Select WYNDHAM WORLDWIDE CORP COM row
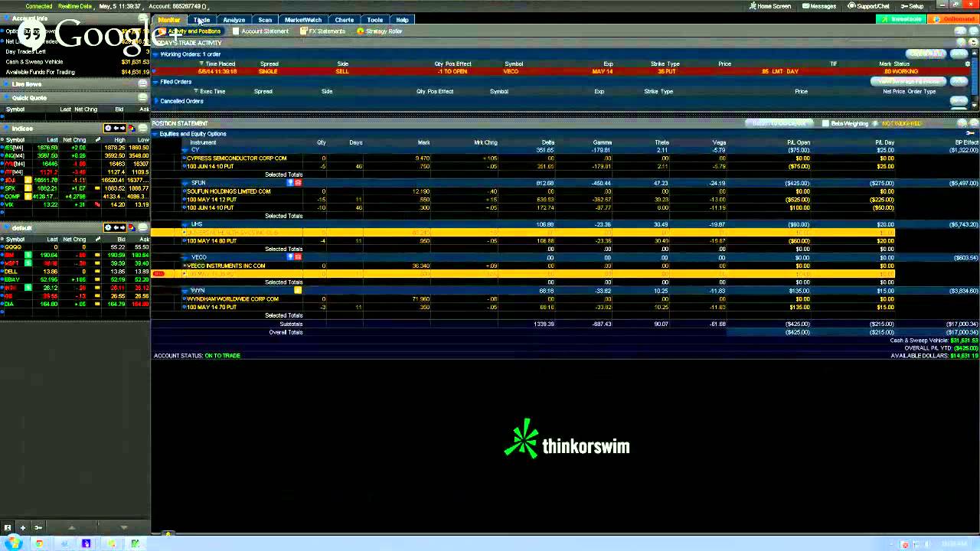The width and height of the screenshot is (980, 551). (x=537, y=299)
